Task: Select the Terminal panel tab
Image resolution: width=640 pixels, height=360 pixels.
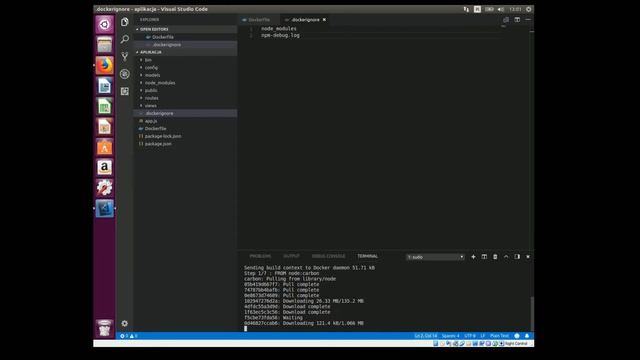Action: (367, 256)
